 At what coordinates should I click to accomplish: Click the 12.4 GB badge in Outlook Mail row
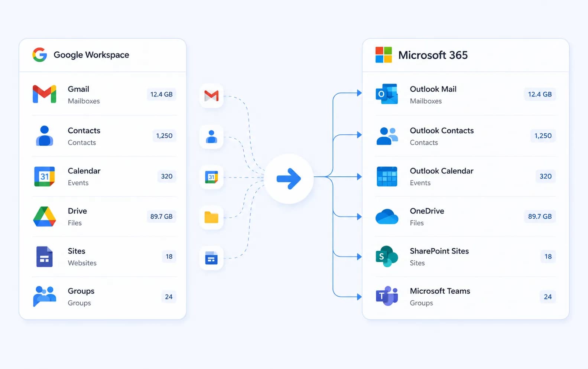pyautogui.click(x=540, y=94)
